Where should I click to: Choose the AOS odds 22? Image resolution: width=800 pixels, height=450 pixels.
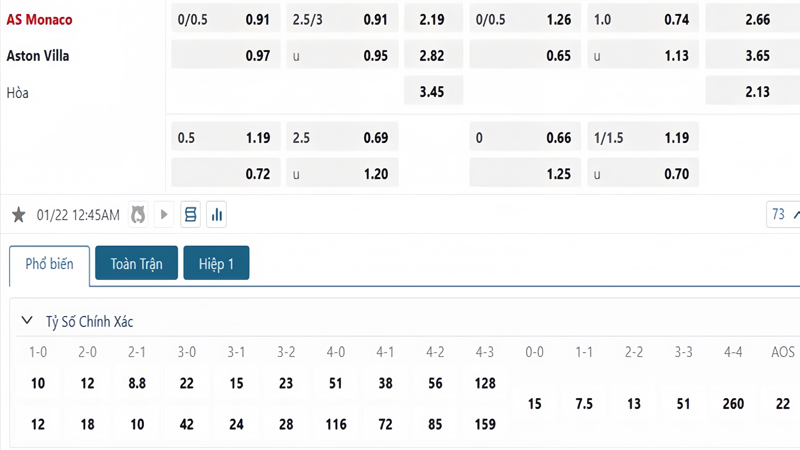[x=782, y=404]
